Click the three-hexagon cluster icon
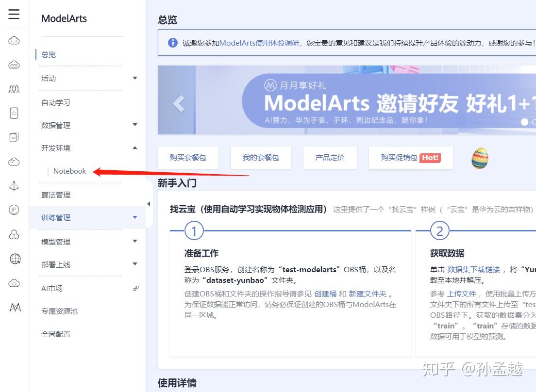 point(14,234)
